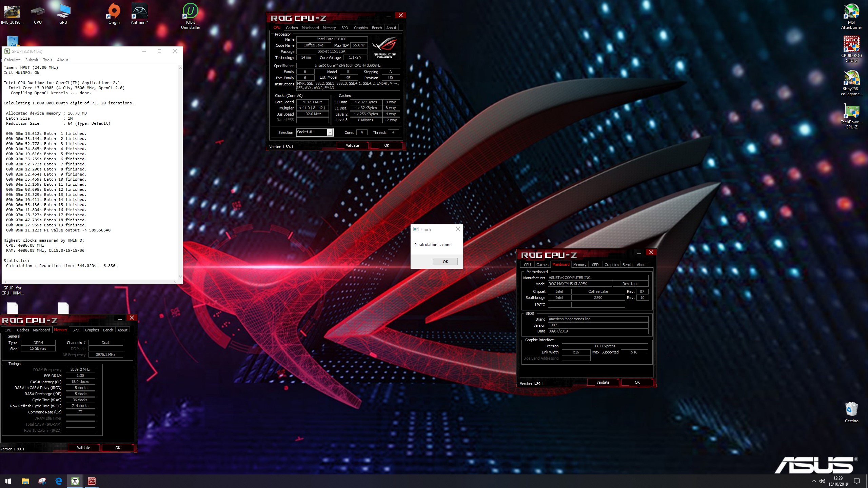Open File Explorer from taskbar
The image size is (868, 488).
pyautogui.click(x=25, y=481)
